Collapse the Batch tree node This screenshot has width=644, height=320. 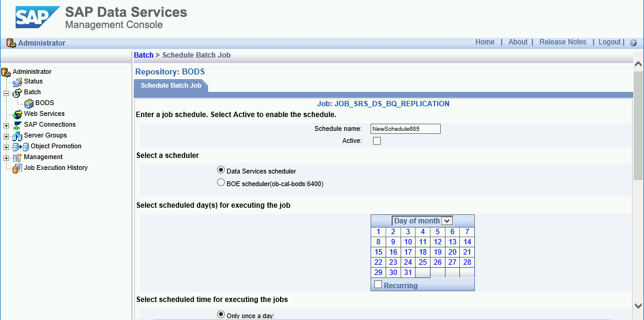(6, 94)
